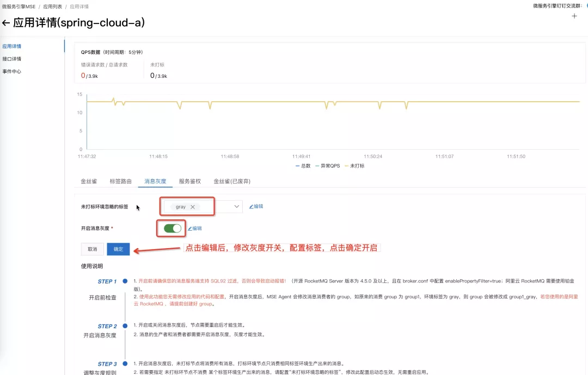Toggle the 异常QPS legend series
This screenshot has height=375, width=588.
click(x=328, y=166)
